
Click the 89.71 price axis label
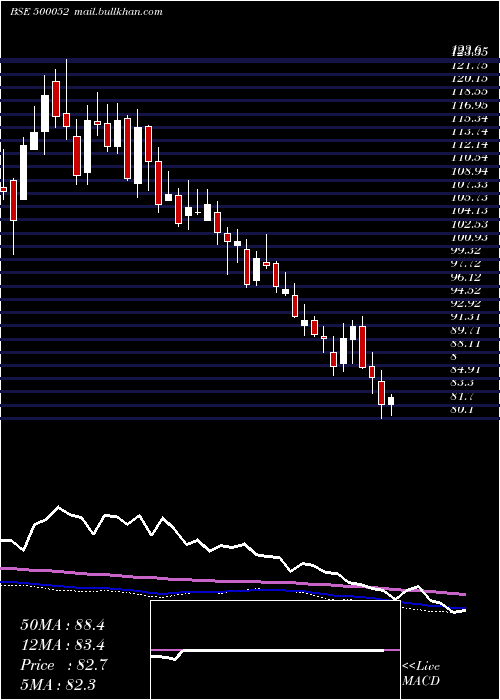[468, 330]
